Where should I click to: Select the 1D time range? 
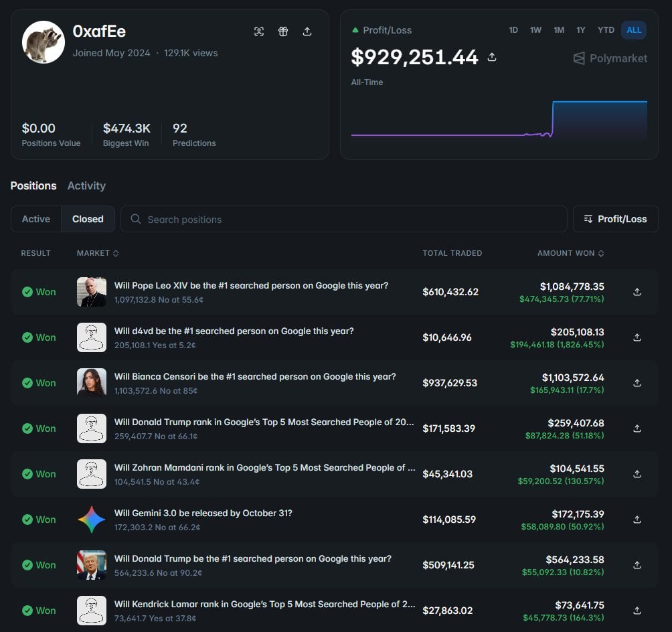(513, 30)
